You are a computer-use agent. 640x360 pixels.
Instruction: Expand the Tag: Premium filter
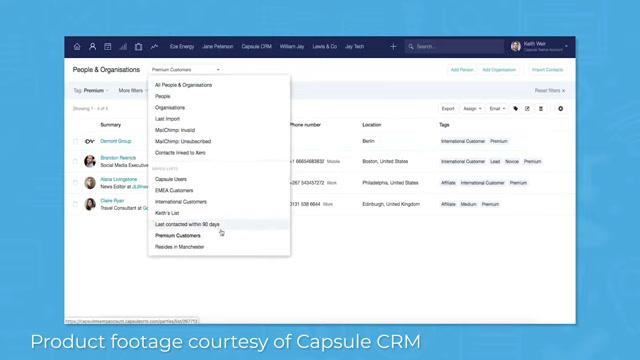[91, 91]
